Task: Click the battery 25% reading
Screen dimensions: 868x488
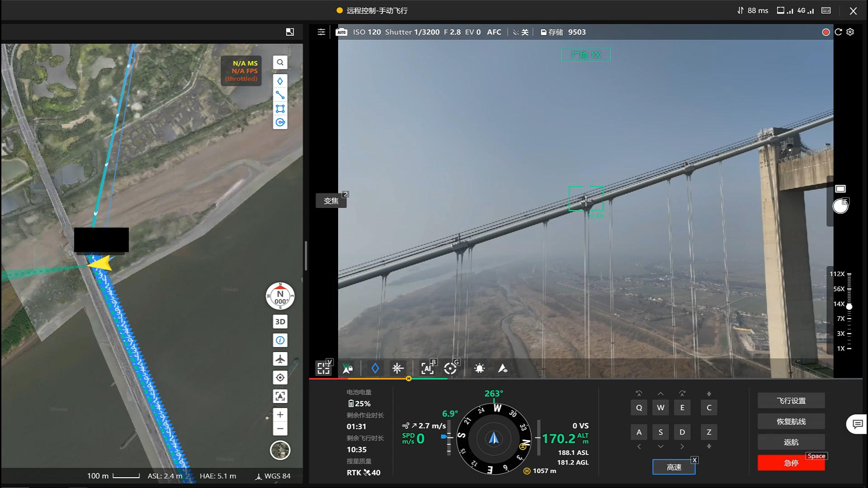Action: coord(359,404)
